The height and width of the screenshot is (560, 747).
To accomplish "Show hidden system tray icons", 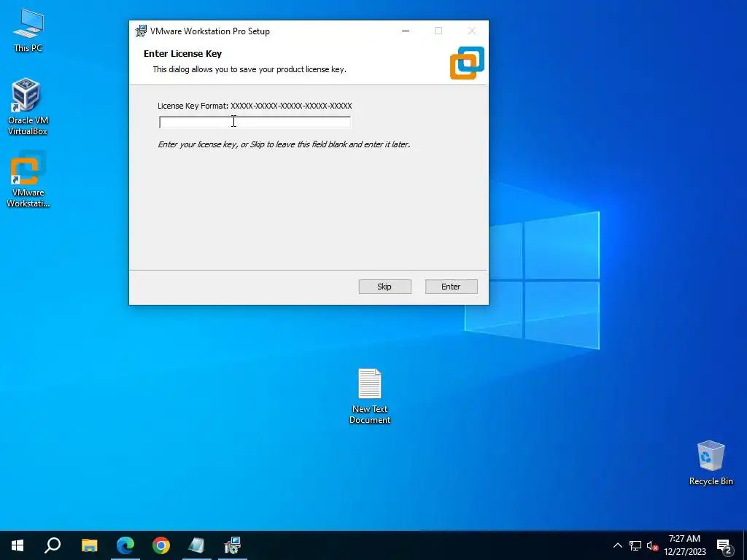I will point(617,545).
